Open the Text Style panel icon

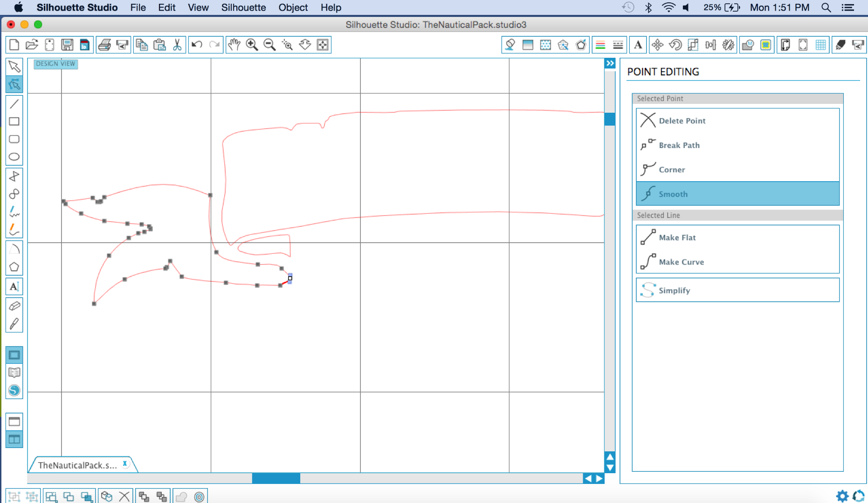(638, 45)
